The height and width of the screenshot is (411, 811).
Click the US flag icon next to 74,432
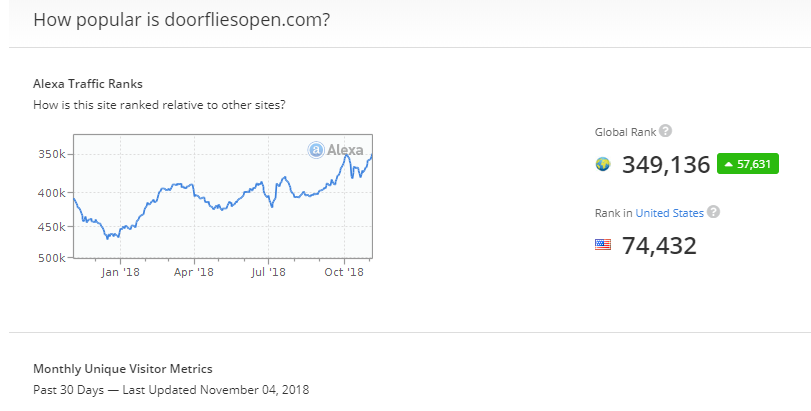(603, 245)
